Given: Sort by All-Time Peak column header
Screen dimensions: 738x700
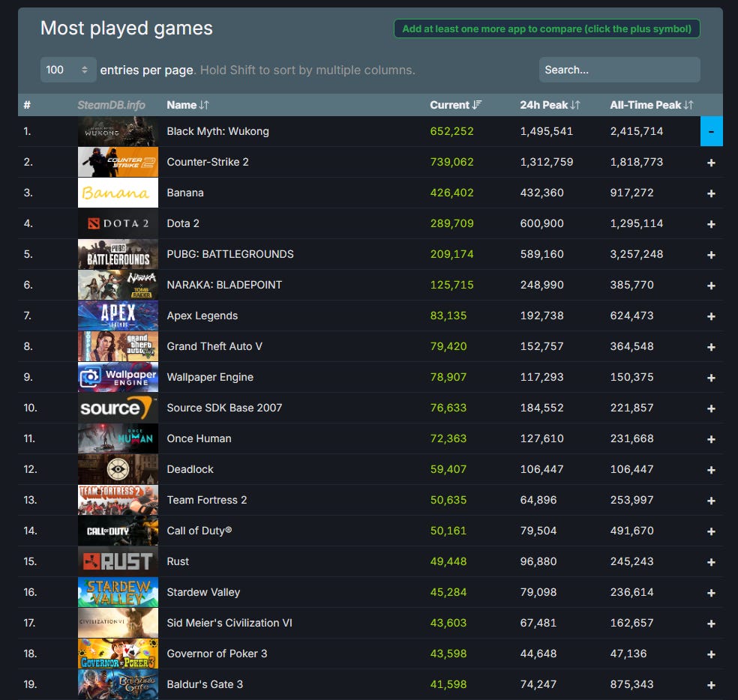Looking at the screenshot, I should pyautogui.click(x=652, y=105).
